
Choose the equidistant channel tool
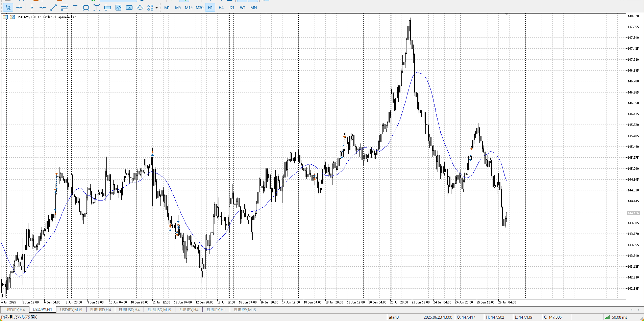[64, 7]
